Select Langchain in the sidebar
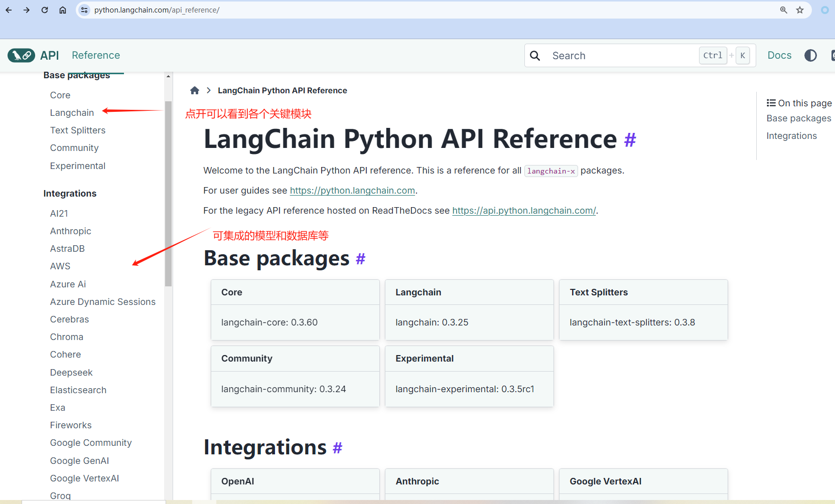 click(x=72, y=112)
